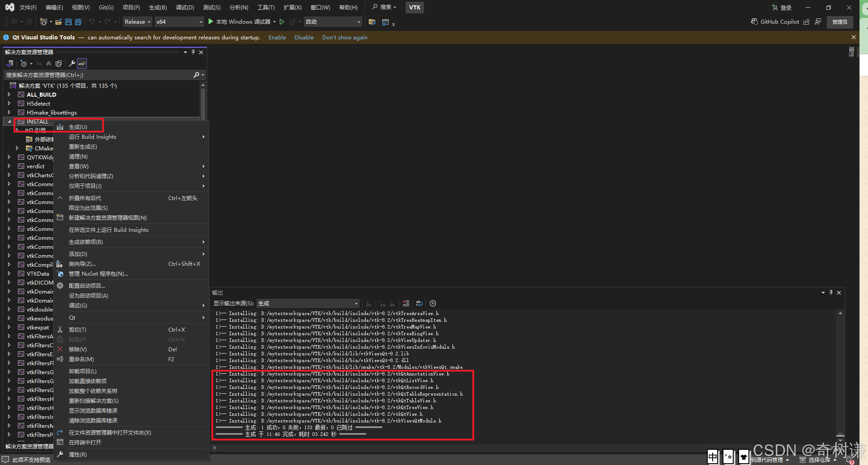This screenshot has height=465, width=868.
Task: Click the window layout icon in main toolbar
Action: coord(385,21)
